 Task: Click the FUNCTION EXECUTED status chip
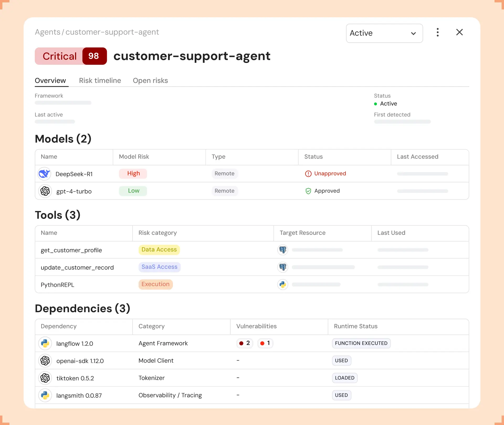pos(361,343)
